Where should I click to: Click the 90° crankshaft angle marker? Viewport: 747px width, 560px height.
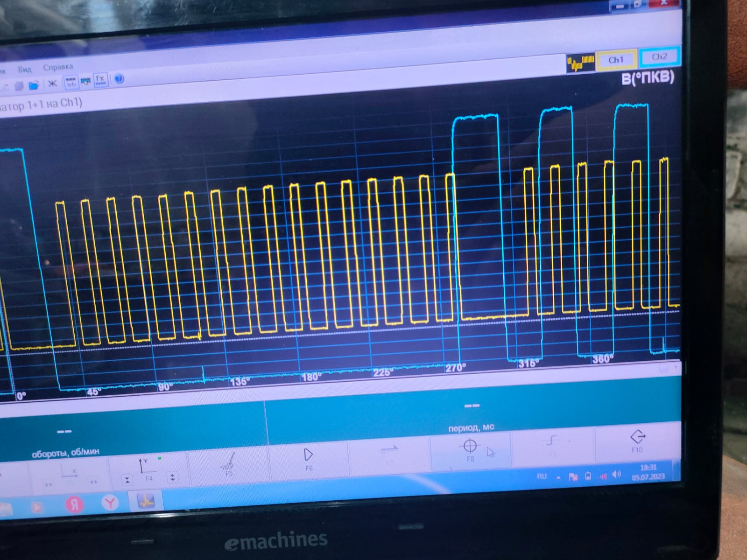pyautogui.click(x=165, y=387)
